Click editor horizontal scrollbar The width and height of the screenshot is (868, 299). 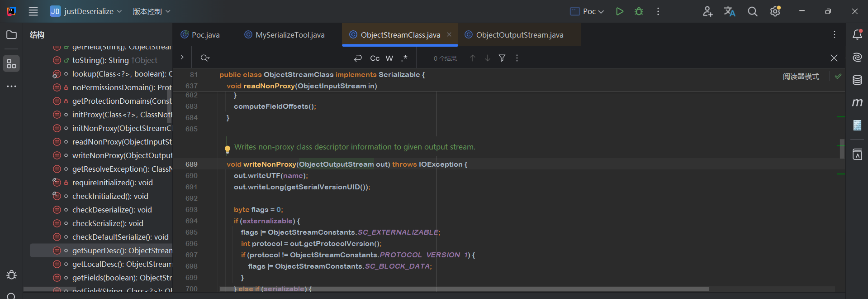[x=464, y=289]
